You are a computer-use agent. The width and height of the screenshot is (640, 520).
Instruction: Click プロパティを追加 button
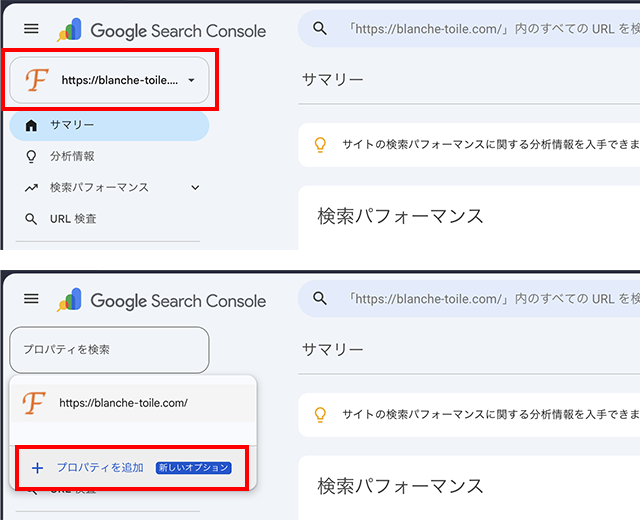(132, 468)
